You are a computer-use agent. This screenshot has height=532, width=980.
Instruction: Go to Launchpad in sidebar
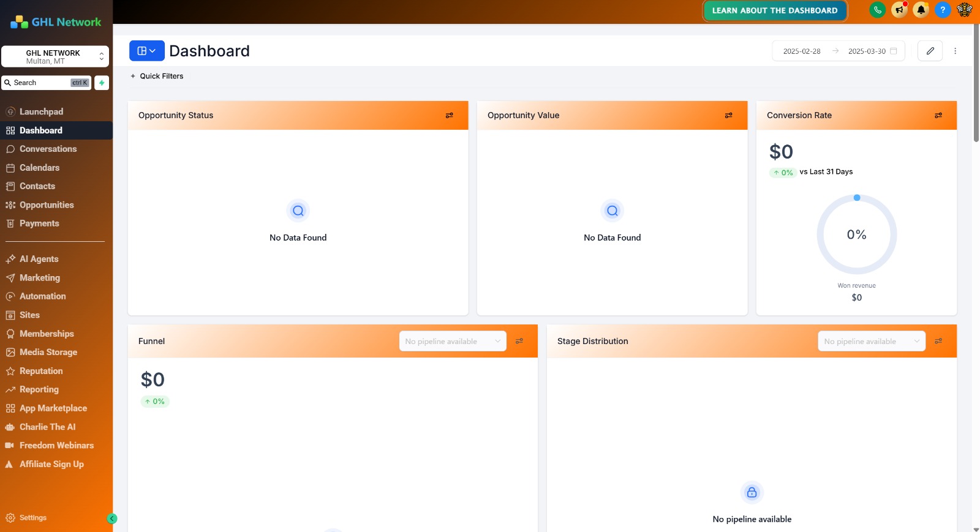pos(56,111)
